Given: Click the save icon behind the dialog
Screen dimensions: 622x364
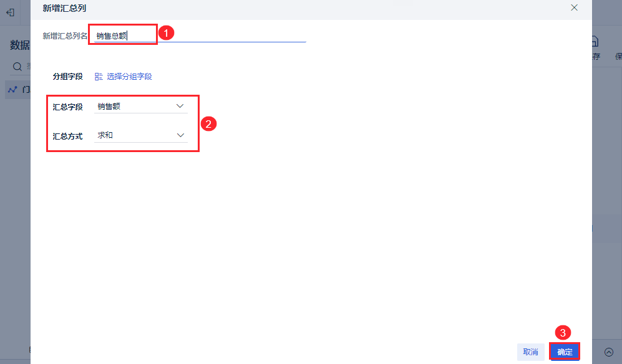Looking at the screenshot, I should [x=595, y=41].
